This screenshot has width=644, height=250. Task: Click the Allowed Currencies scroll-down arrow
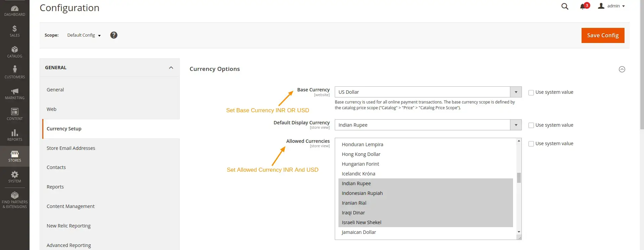click(x=519, y=232)
